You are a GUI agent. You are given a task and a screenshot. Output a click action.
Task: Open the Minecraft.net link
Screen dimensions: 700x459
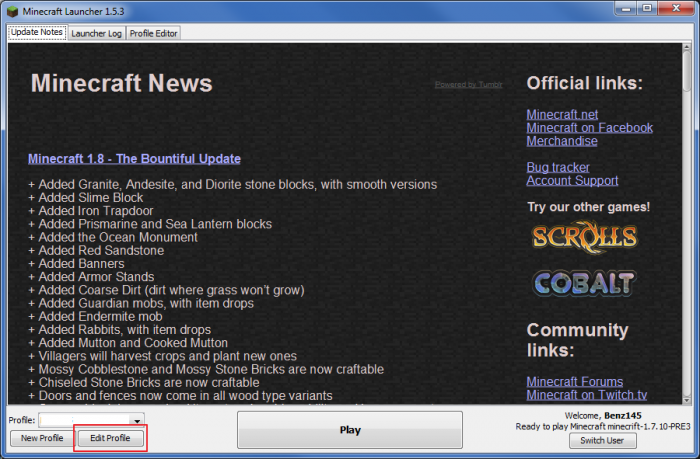(x=562, y=115)
